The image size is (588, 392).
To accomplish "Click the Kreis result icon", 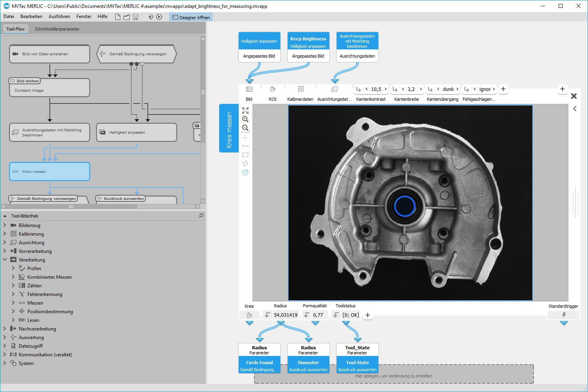I will [249, 315].
